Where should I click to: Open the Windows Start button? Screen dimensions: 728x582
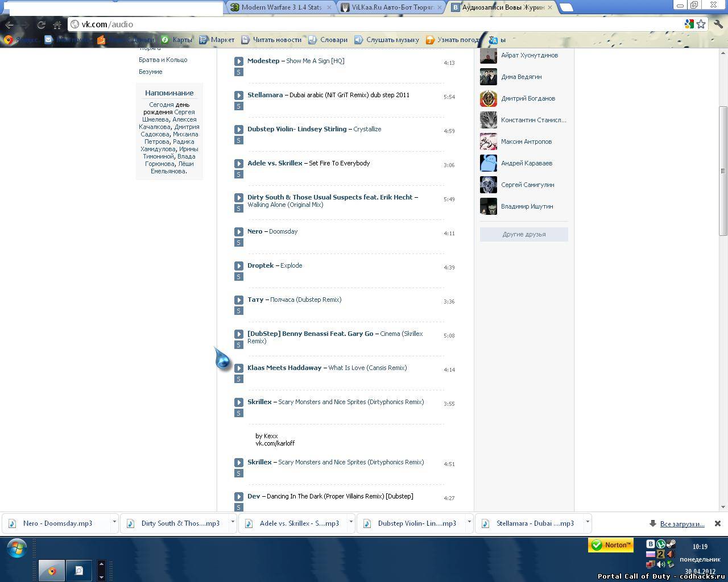point(17,549)
